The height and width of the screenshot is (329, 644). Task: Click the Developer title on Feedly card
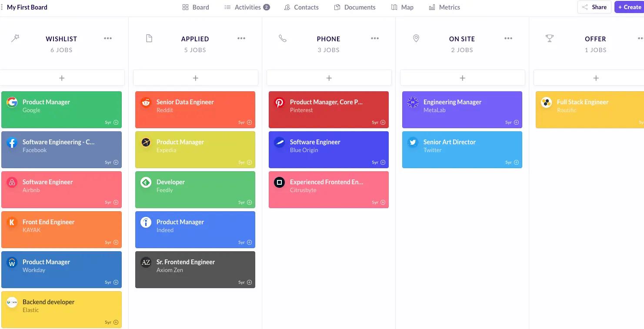click(x=170, y=182)
